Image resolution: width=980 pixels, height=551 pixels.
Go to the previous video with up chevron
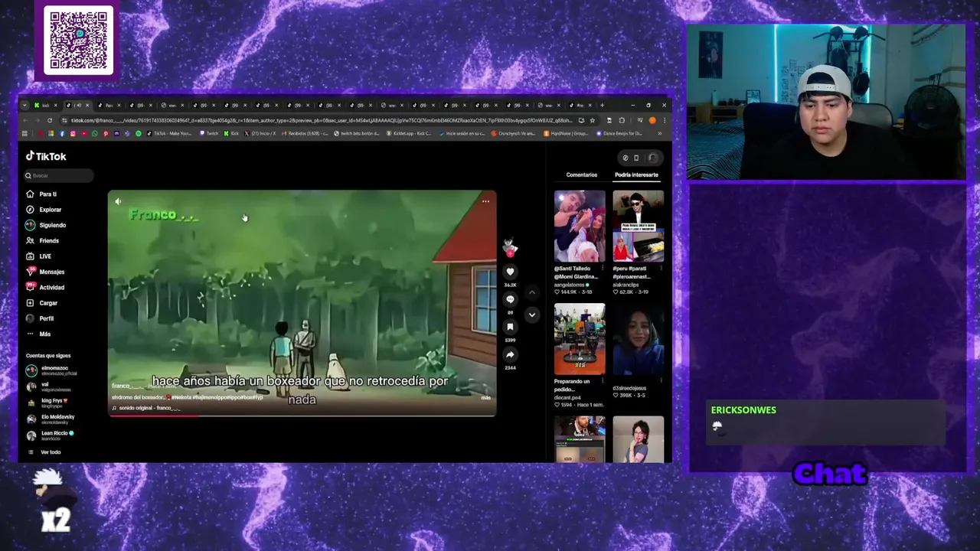click(532, 292)
